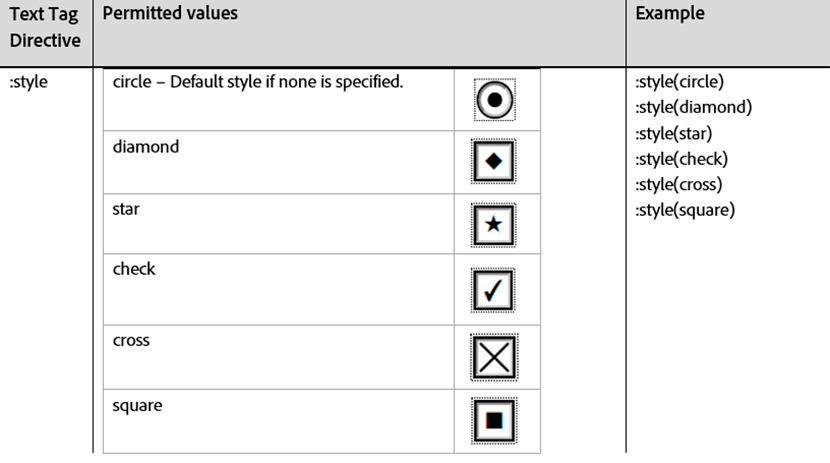This screenshot has width=830, height=463.
Task: Click the square style radio button
Action: tap(493, 420)
